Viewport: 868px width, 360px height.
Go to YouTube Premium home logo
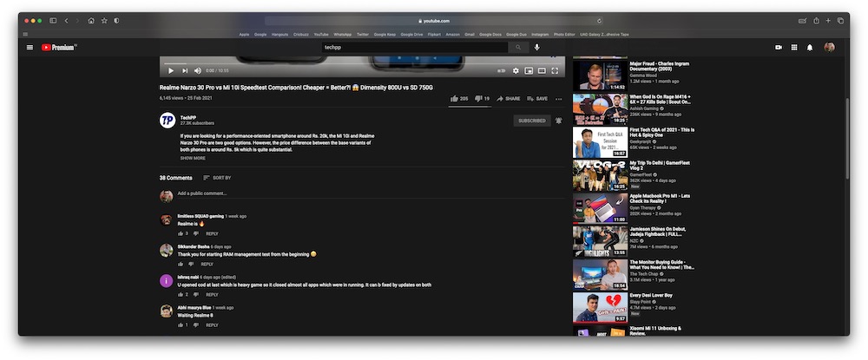tap(59, 48)
